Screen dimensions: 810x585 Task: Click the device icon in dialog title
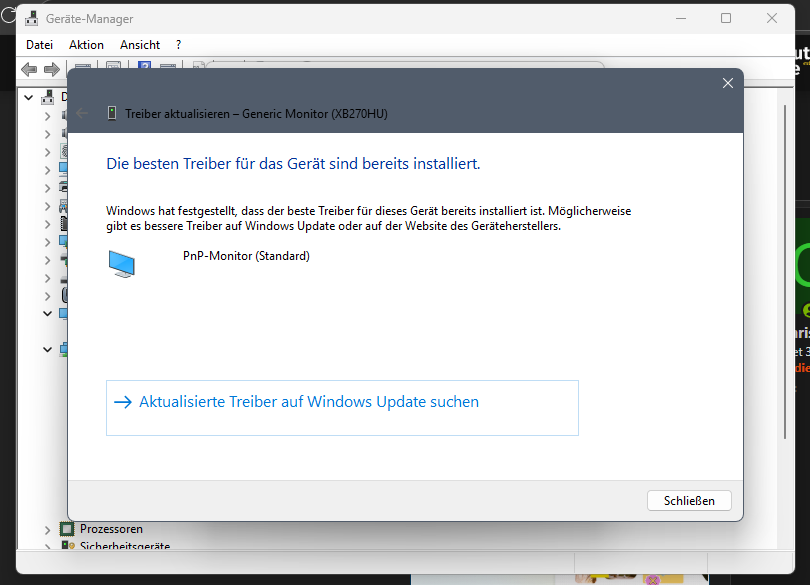pyautogui.click(x=112, y=113)
